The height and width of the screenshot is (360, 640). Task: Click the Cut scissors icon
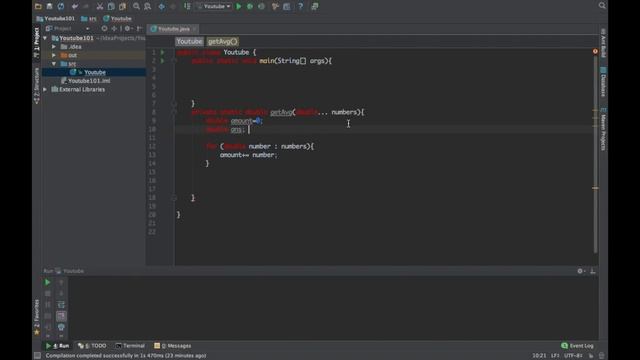(100, 6)
